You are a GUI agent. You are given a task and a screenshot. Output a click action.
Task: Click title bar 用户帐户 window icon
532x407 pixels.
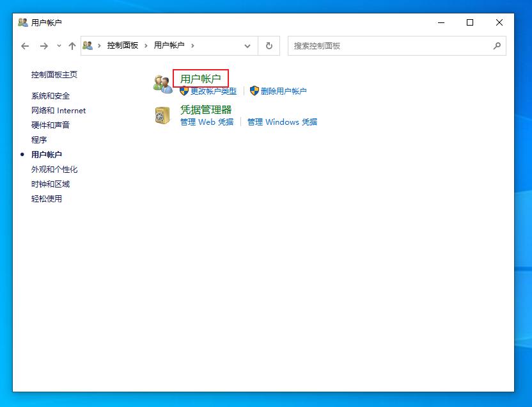(23, 22)
